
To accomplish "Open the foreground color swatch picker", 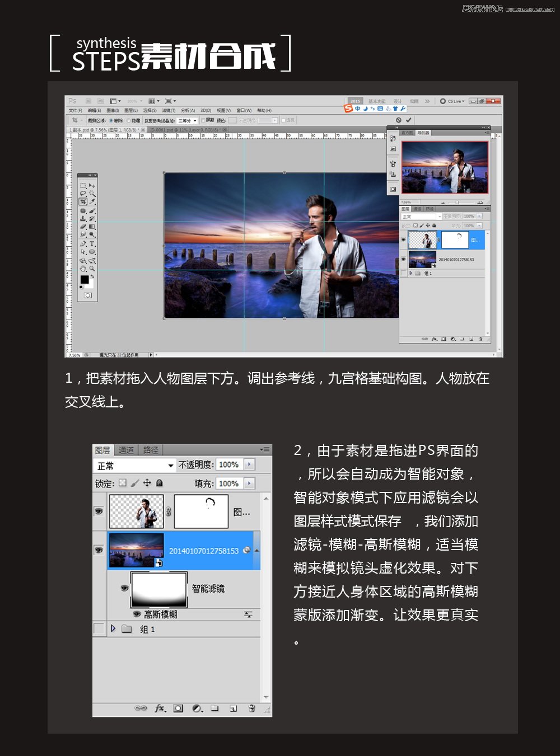I will [x=86, y=279].
